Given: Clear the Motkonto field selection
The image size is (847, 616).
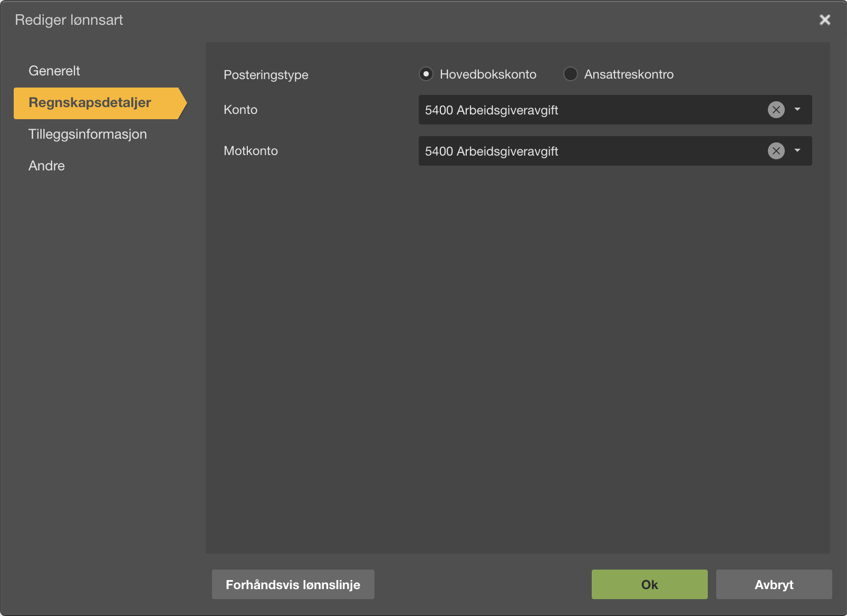Looking at the screenshot, I should (x=776, y=151).
